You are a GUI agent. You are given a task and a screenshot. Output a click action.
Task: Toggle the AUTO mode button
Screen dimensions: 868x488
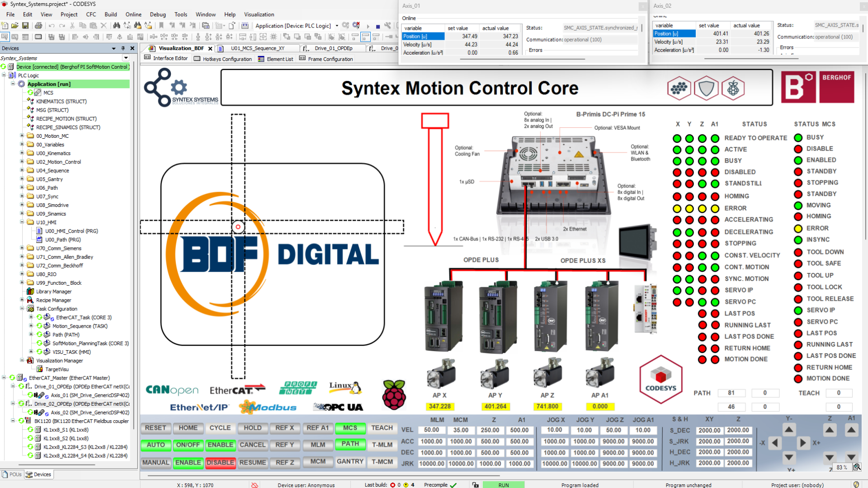click(156, 445)
